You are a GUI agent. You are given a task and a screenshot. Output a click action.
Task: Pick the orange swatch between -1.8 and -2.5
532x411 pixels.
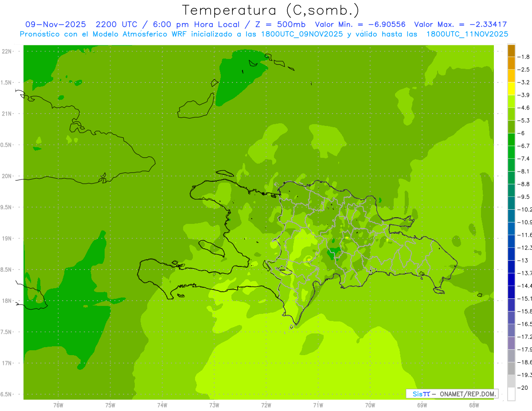[511, 63]
